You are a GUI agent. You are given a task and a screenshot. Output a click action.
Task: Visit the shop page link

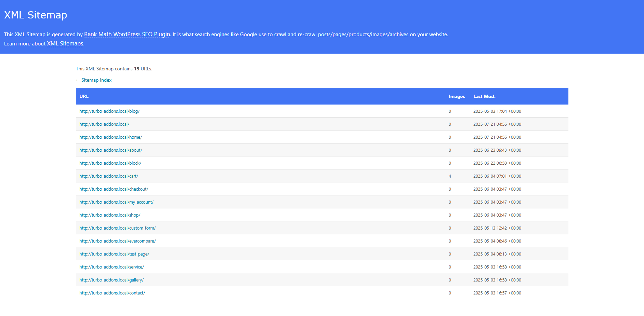109,215
